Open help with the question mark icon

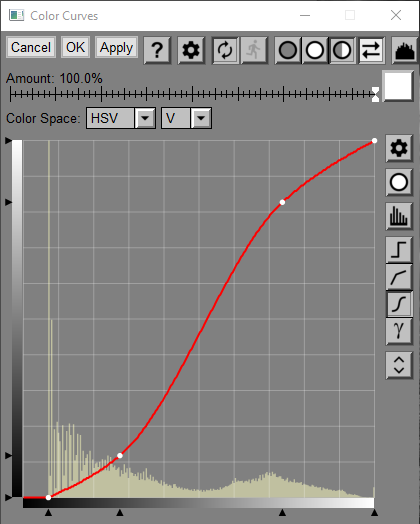157,50
